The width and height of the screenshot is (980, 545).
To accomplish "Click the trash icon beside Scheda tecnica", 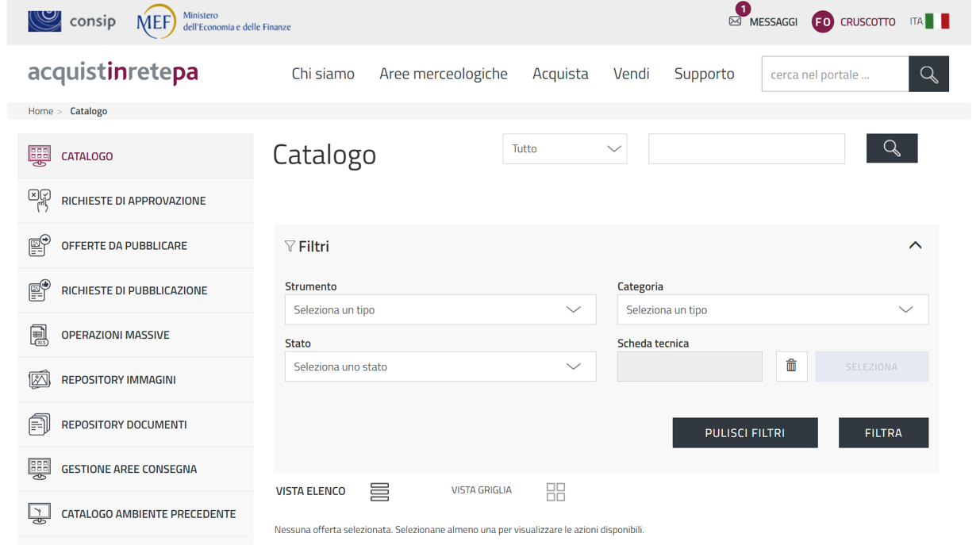I will 790,366.
